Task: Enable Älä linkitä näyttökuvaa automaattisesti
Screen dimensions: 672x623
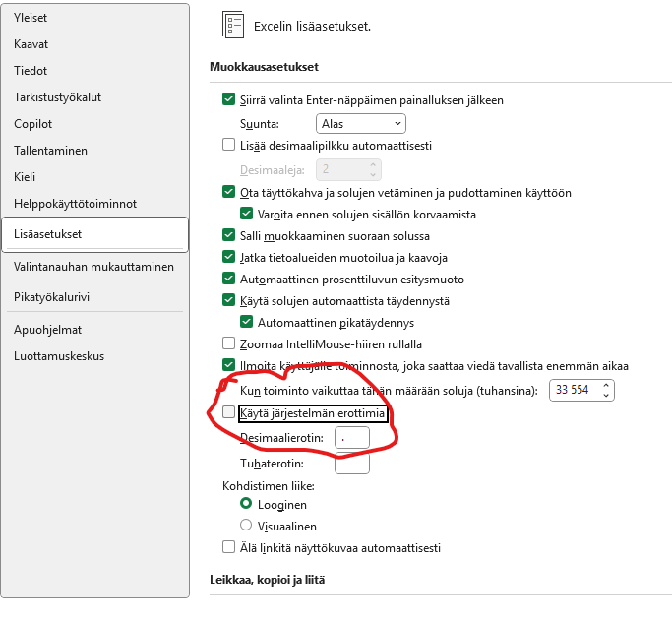Action: click(229, 547)
